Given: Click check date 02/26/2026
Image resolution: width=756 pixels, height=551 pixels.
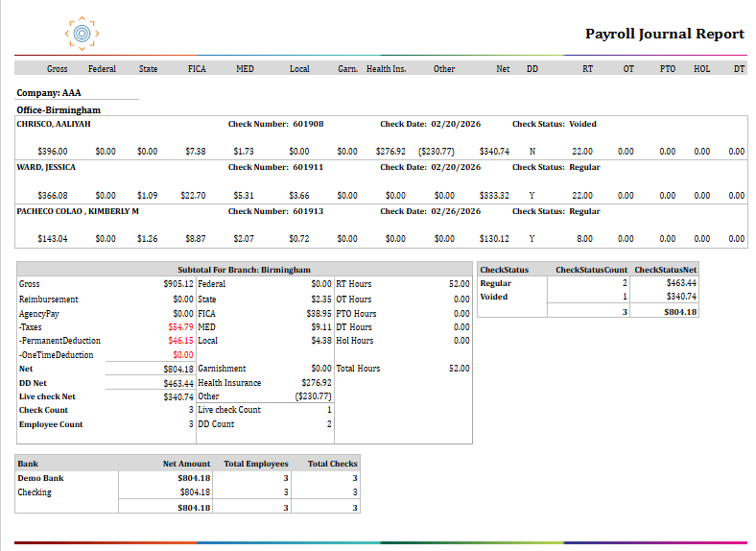Looking at the screenshot, I should (x=456, y=211).
